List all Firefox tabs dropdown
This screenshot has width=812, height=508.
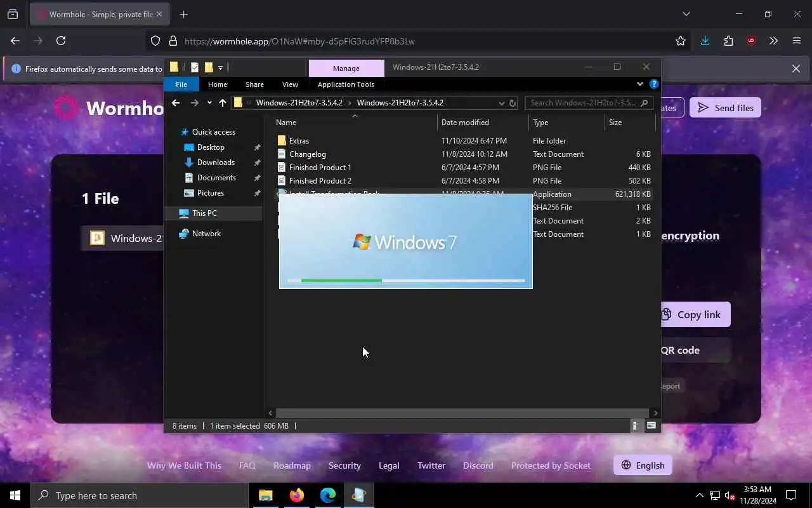tap(686, 14)
